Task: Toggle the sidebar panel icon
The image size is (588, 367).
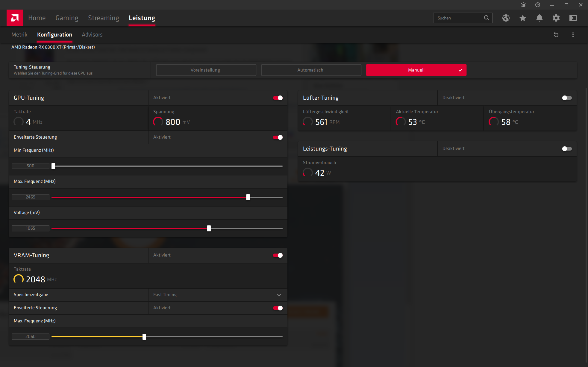Action: click(x=573, y=18)
